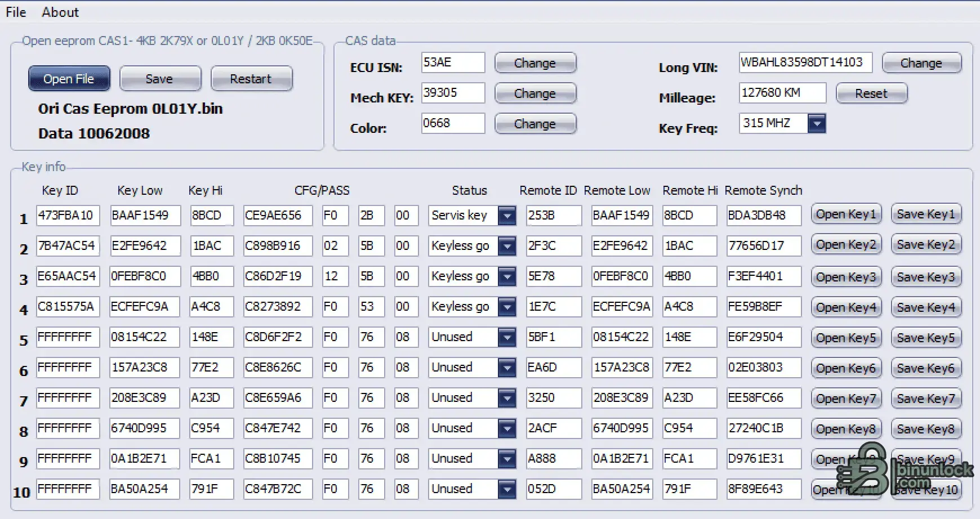980x519 pixels.
Task: Expand the Key Freq 315 MHZ dropdown
Action: point(816,123)
